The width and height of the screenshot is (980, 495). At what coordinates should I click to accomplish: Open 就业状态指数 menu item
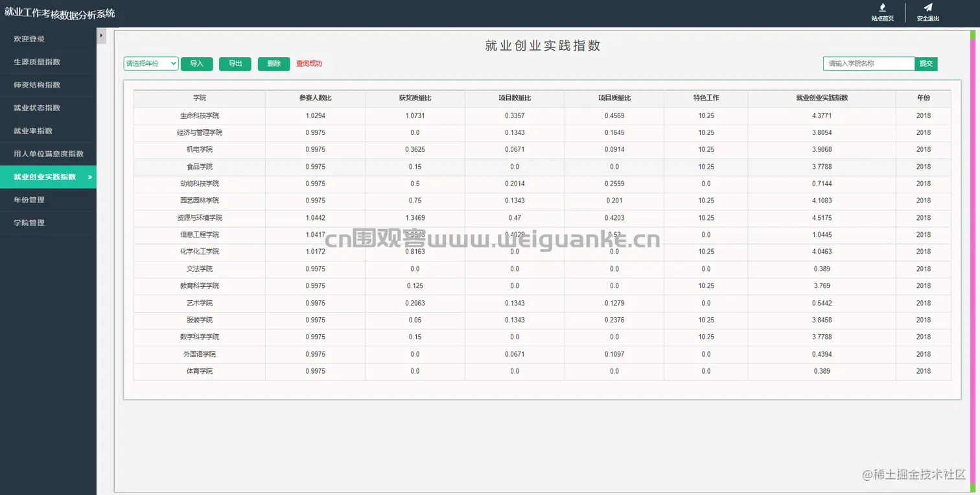(48, 108)
